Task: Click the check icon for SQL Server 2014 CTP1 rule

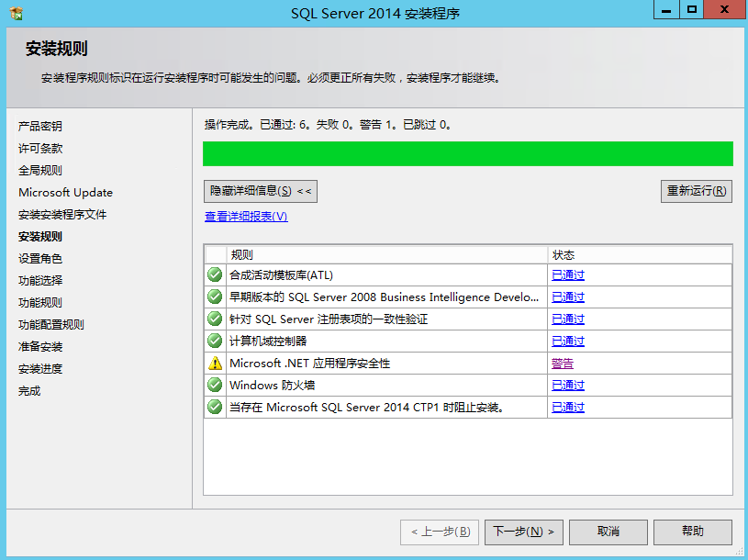Action: point(215,407)
